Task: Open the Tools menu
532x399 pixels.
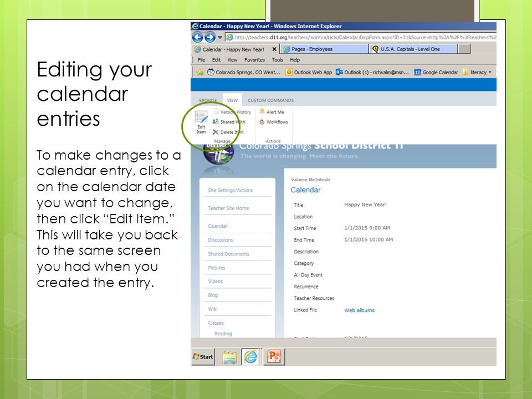Action: 277,60
